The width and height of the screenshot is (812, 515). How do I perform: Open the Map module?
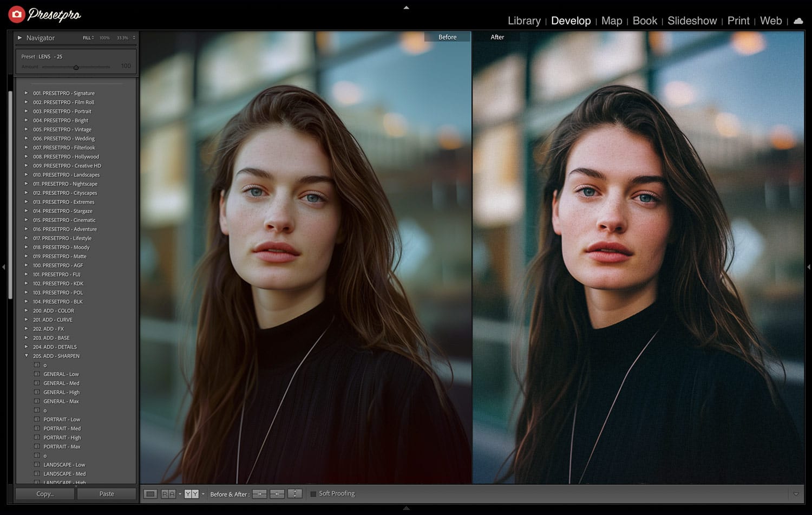tap(612, 21)
